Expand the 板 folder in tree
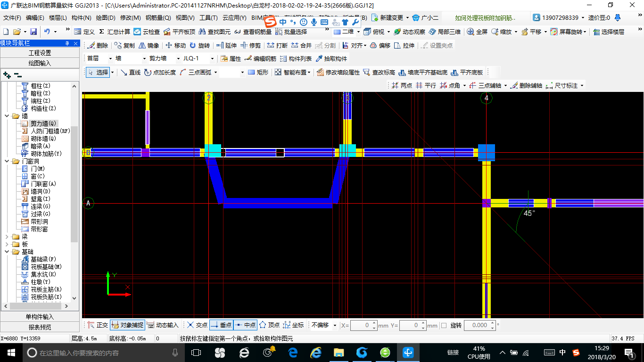 coord(7,244)
